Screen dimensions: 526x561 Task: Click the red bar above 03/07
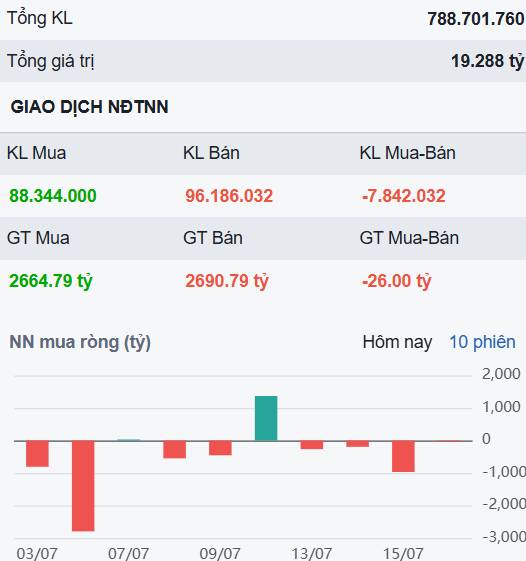pos(37,454)
